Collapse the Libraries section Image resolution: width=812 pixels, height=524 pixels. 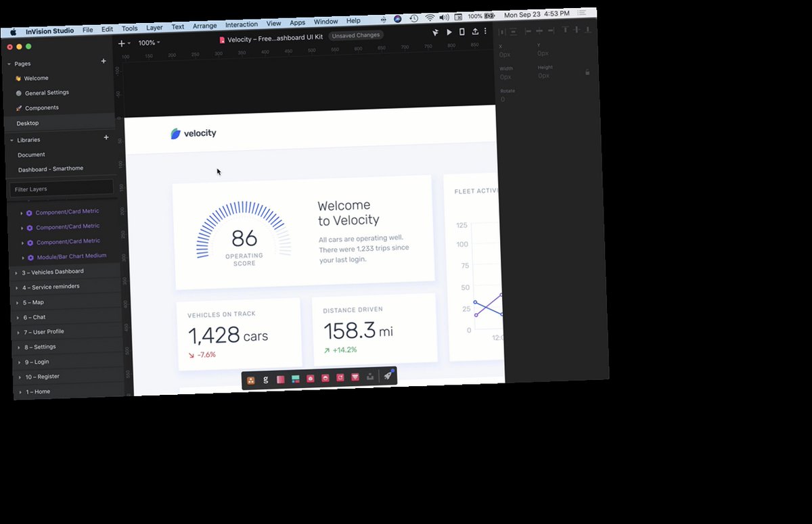pyautogui.click(x=12, y=141)
